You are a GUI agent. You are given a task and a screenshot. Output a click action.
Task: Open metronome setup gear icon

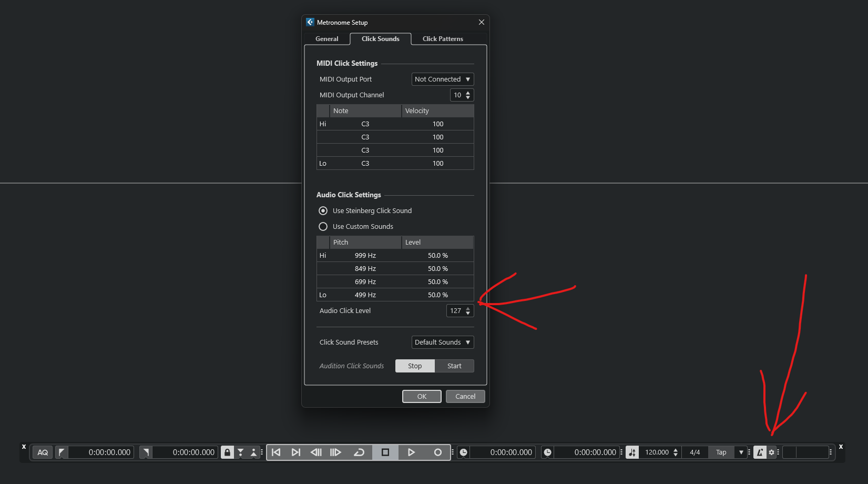click(771, 452)
